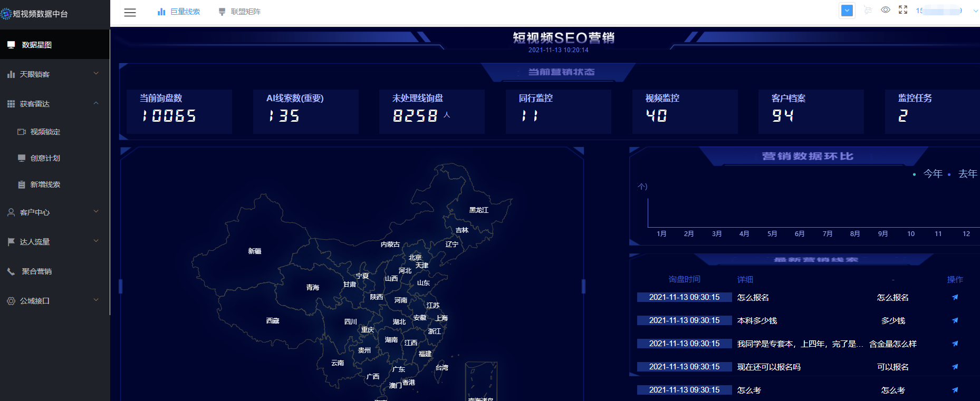Click the bar chart icon beside 巨量线索
This screenshot has width=980, height=401.
(161, 12)
